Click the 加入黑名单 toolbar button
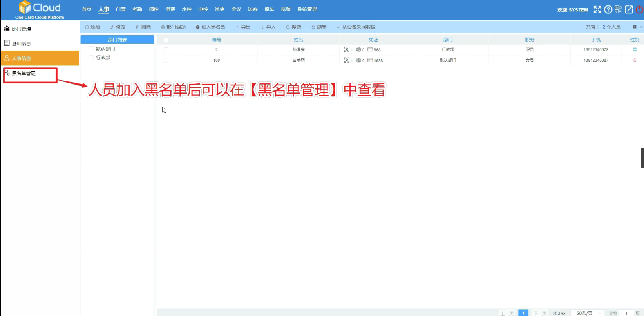 pos(210,27)
